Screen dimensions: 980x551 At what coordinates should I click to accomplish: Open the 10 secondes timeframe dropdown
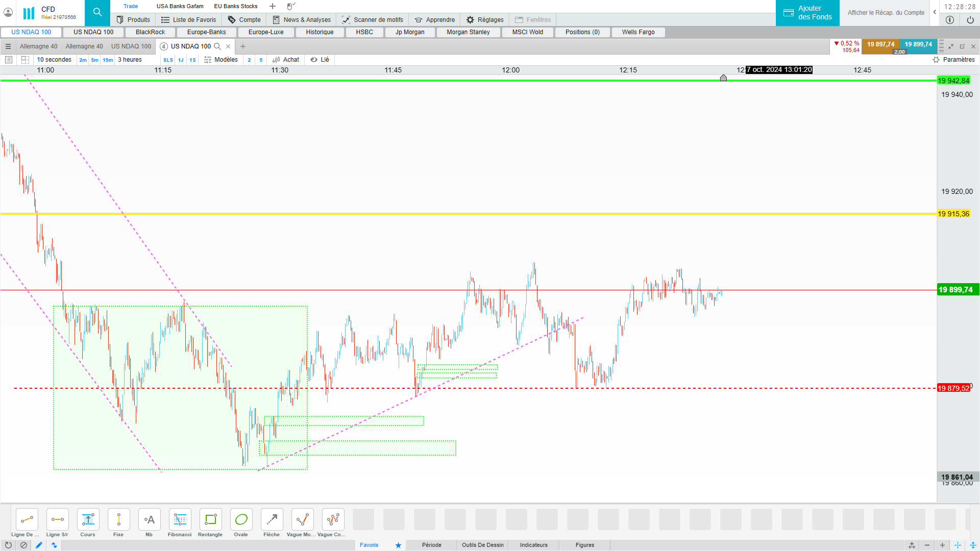click(54, 60)
